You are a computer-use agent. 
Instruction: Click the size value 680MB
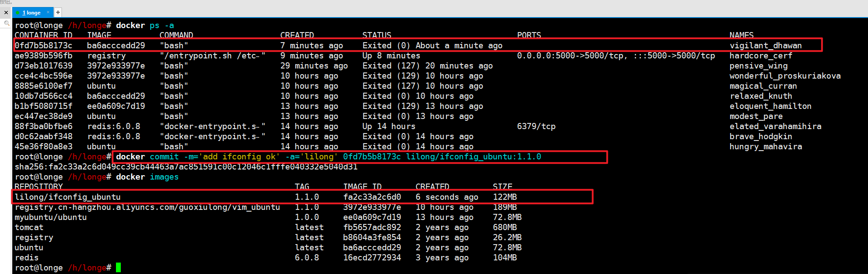point(505,227)
